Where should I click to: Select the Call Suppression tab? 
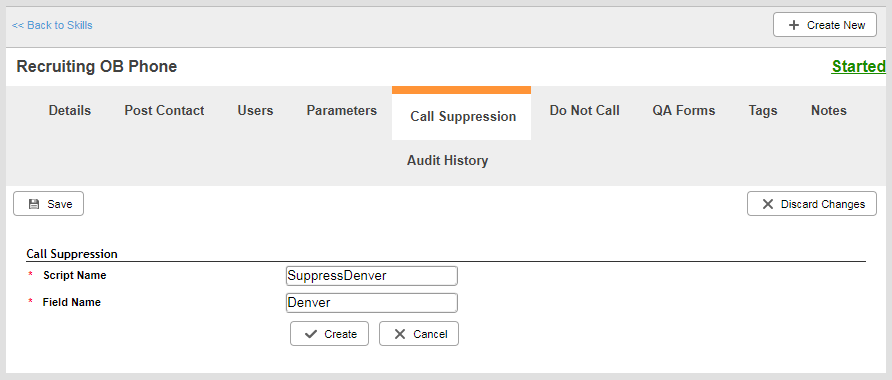pos(463,117)
